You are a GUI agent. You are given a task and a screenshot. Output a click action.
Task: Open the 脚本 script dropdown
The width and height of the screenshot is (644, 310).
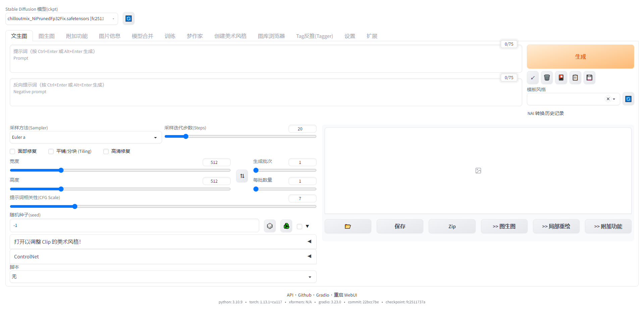pyautogui.click(x=163, y=277)
